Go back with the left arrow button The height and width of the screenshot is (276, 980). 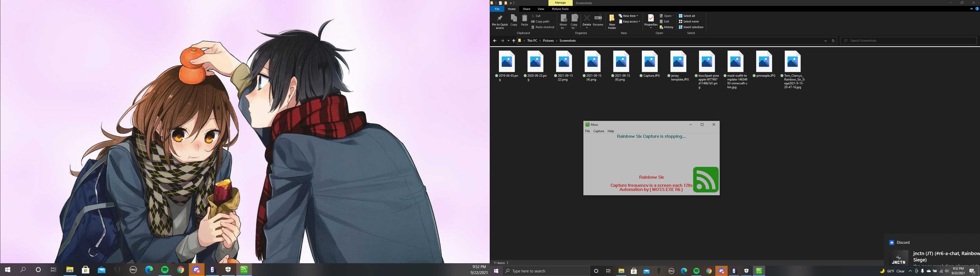pyautogui.click(x=495, y=41)
